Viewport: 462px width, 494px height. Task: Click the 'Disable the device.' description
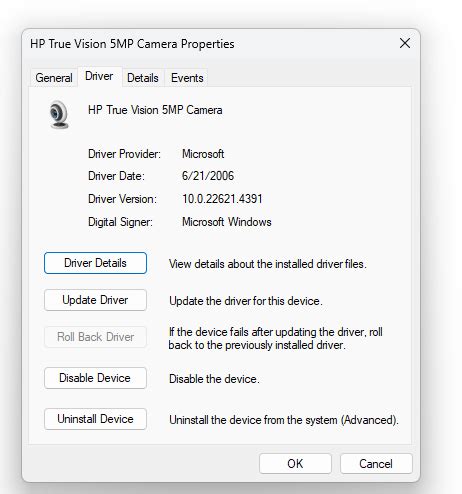point(214,379)
